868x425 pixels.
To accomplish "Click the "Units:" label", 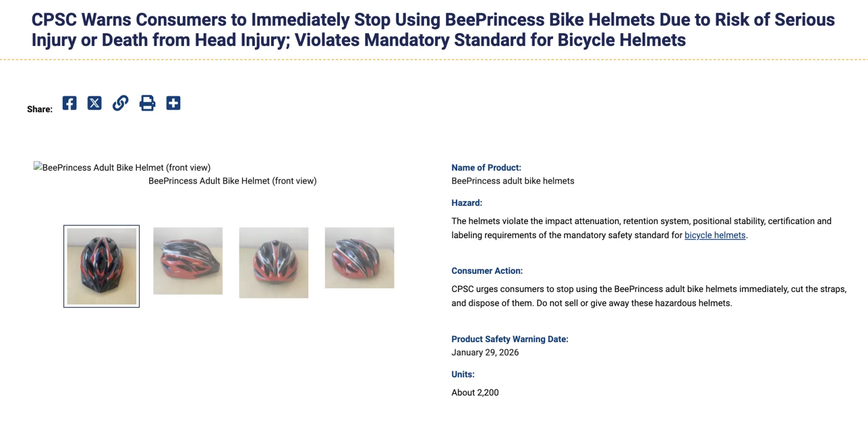I will (x=463, y=374).
